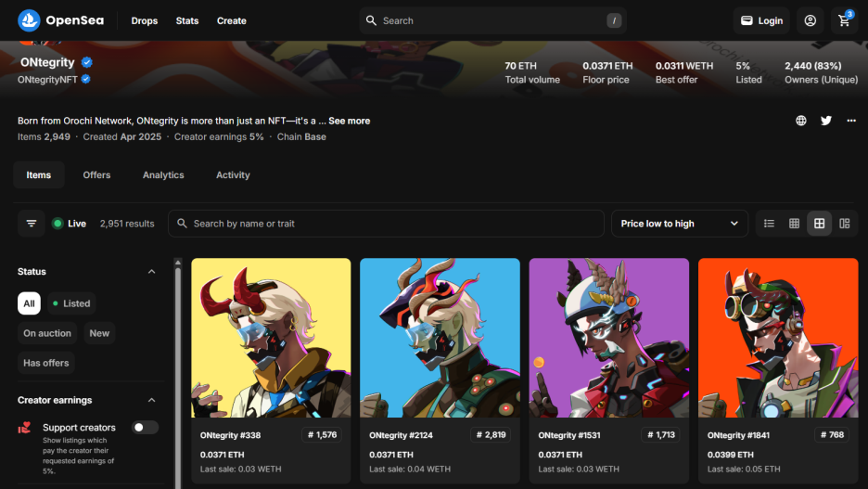868x489 pixels.
Task: Click the OpenSea logo
Action: 61,20
